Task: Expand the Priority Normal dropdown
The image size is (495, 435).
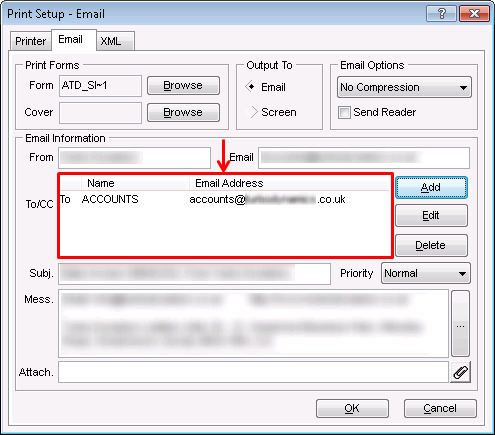Action: click(426, 273)
